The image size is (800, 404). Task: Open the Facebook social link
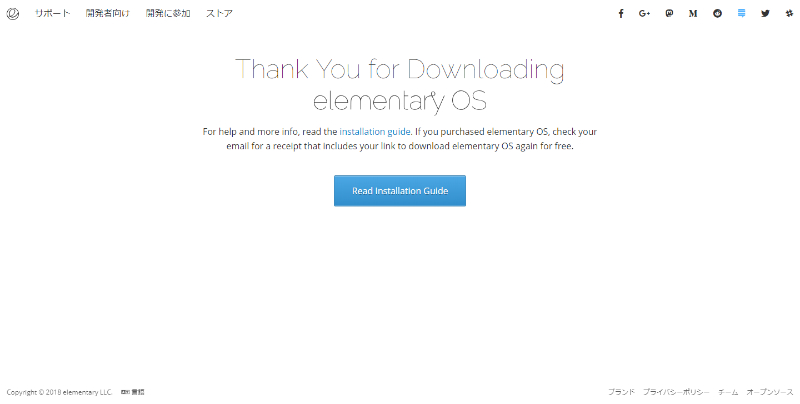(x=621, y=14)
